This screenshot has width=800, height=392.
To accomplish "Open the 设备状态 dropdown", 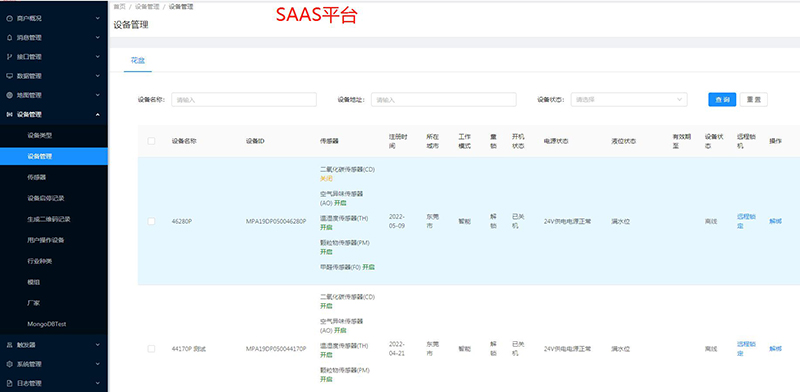I will (629, 100).
